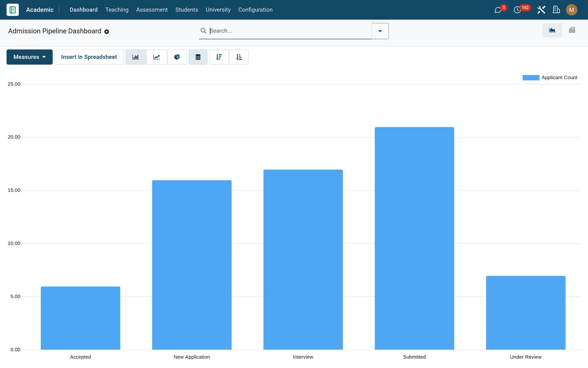Click the Under Review bar
This screenshot has width=588, height=368.
click(x=526, y=313)
